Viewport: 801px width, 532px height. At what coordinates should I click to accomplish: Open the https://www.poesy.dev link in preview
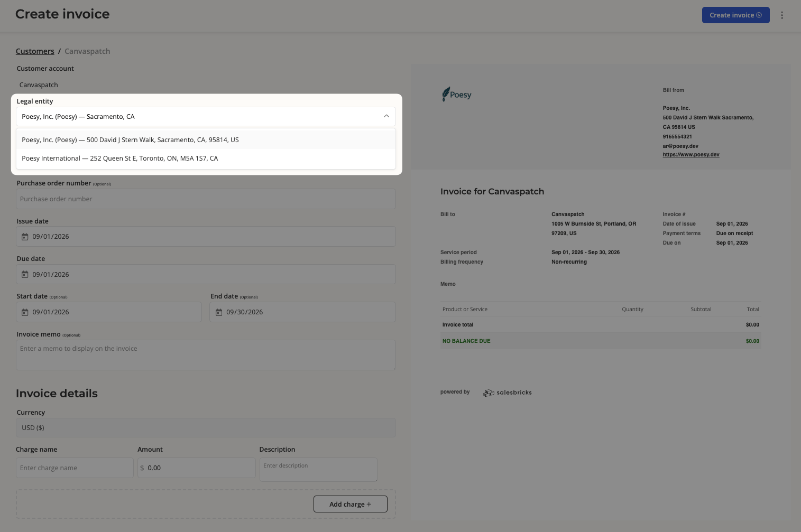pos(691,155)
